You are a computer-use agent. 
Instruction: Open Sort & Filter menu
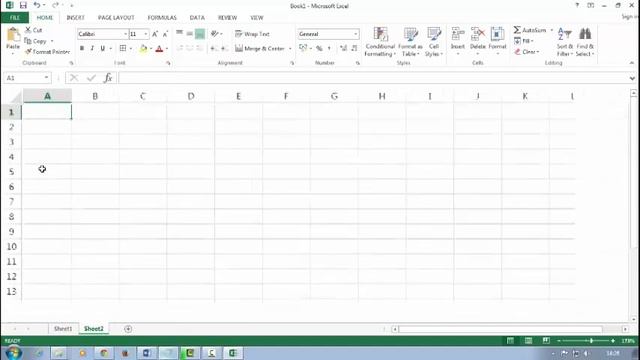click(x=565, y=42)
